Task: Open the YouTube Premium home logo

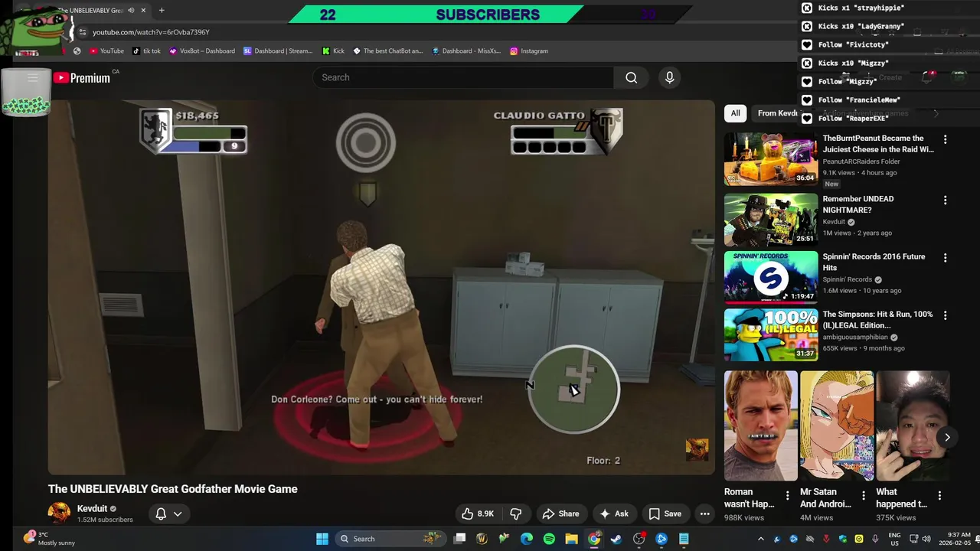Action: click(82, 77)
